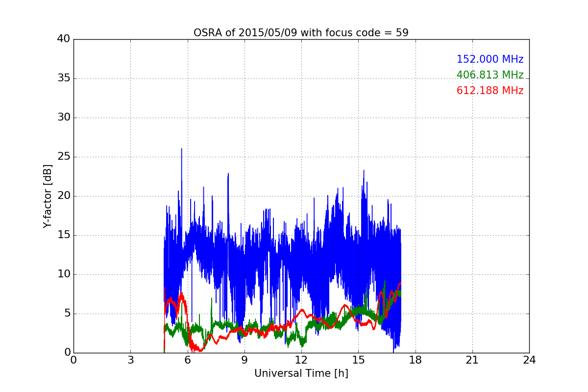Click the x-axis tick label 18
The width and height of the screenshot is (588, 392).
click(x=415, y=360)
